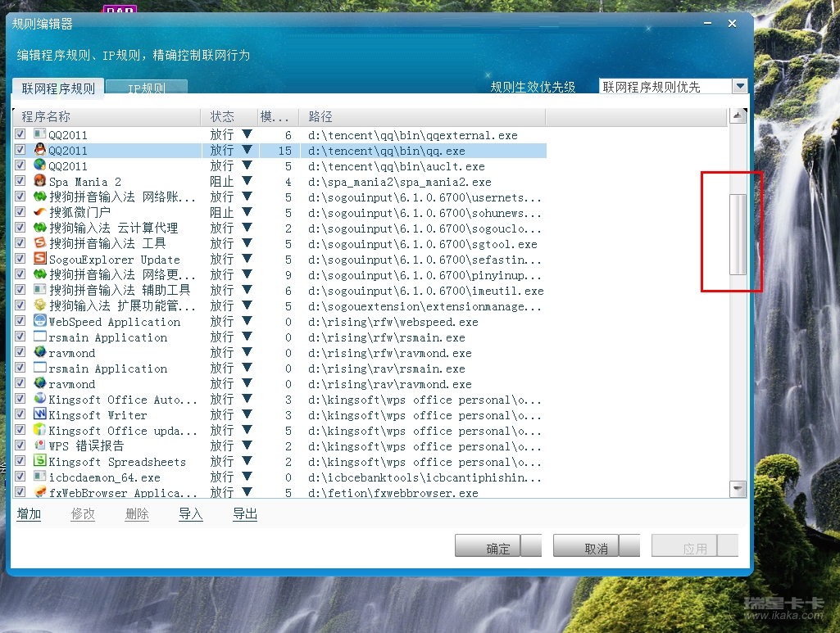Open status dropdown for 搜狗拼音输入法 工具
This screenshot has height=633, width=840.
[247, 242]
